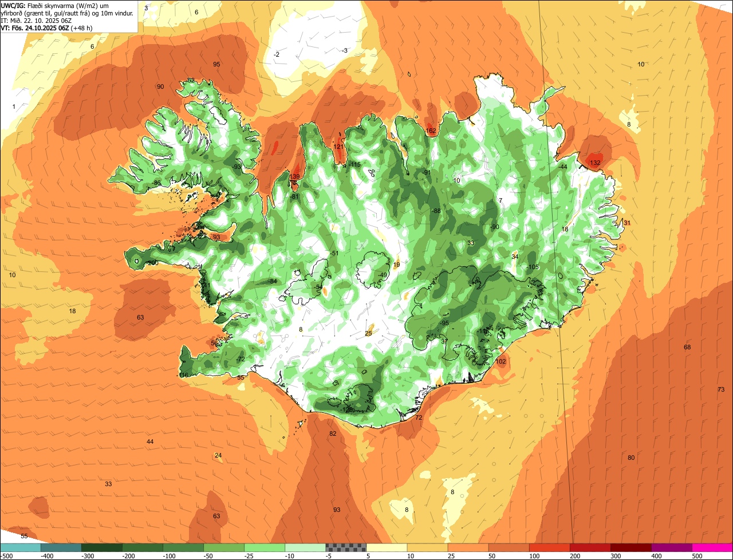Click the '102' value on the southeast coast

(501, 361)
